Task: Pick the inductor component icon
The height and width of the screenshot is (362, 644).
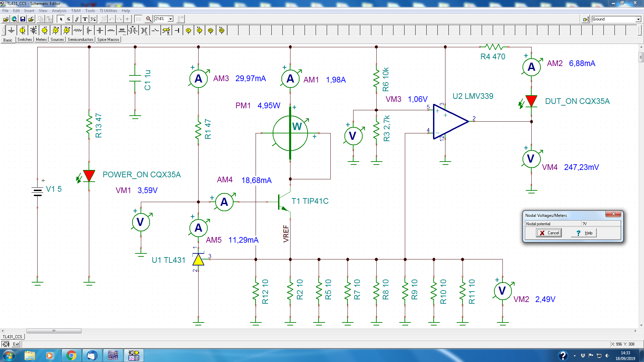Action: (x=111, y=31)
